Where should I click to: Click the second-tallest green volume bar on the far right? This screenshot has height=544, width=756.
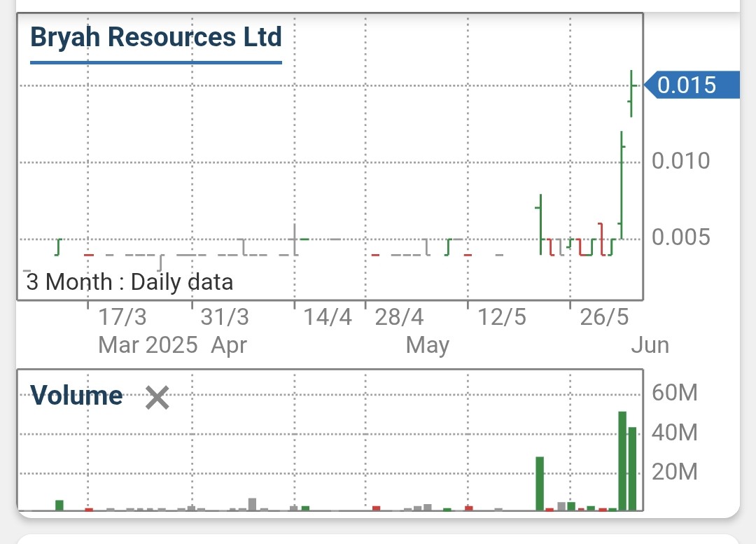point(632,468)
